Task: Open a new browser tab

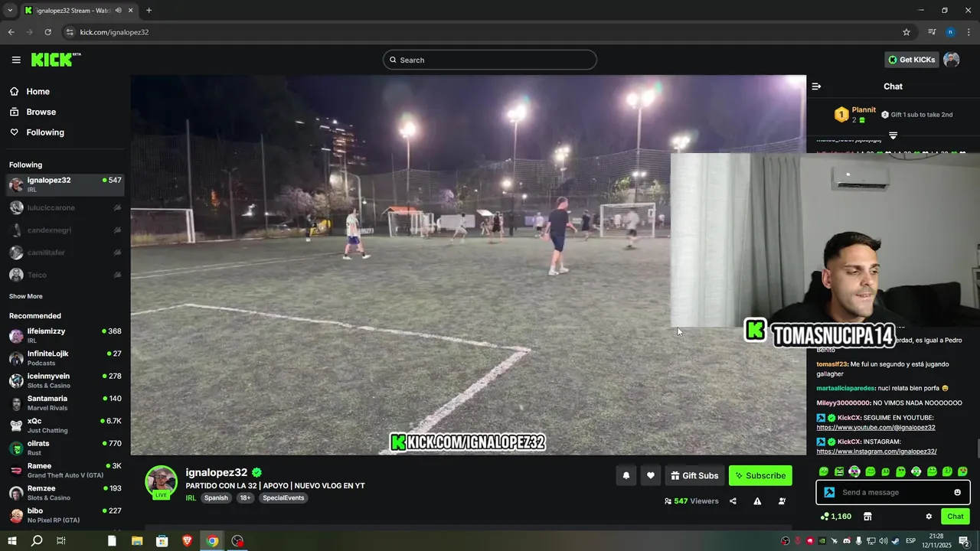Action: tap(149, 11)
